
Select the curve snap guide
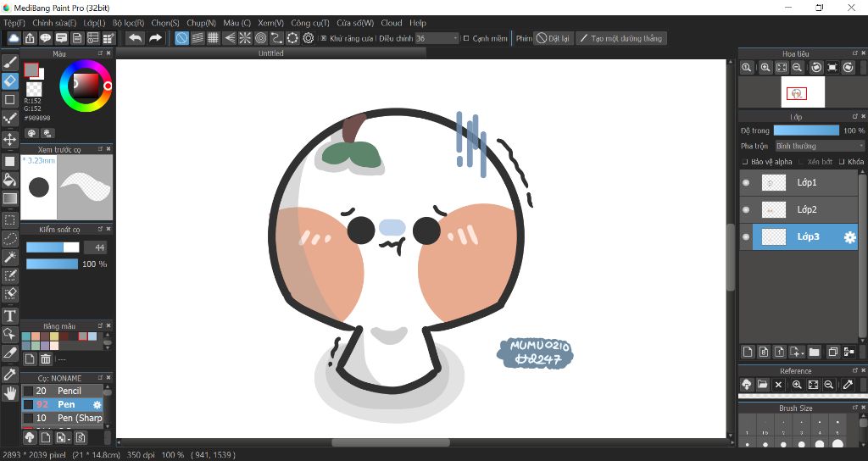tap(277, 38)
